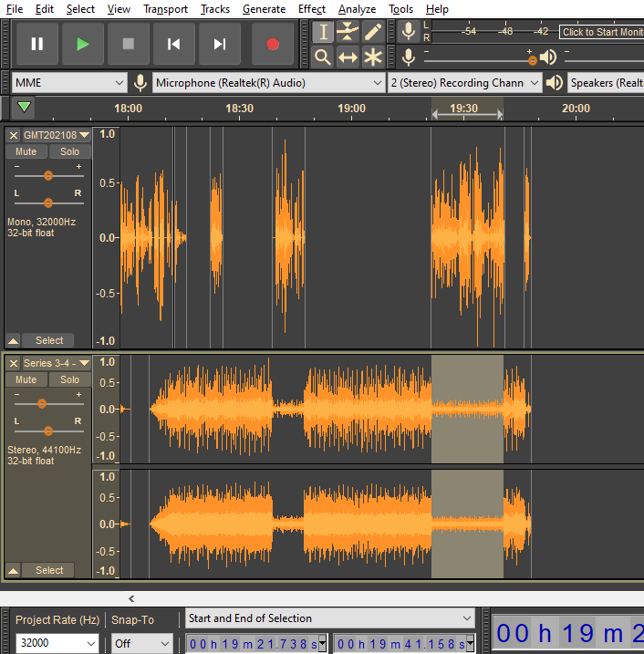Open the Edit menu

pyautogui.click(x=45, y=9)
